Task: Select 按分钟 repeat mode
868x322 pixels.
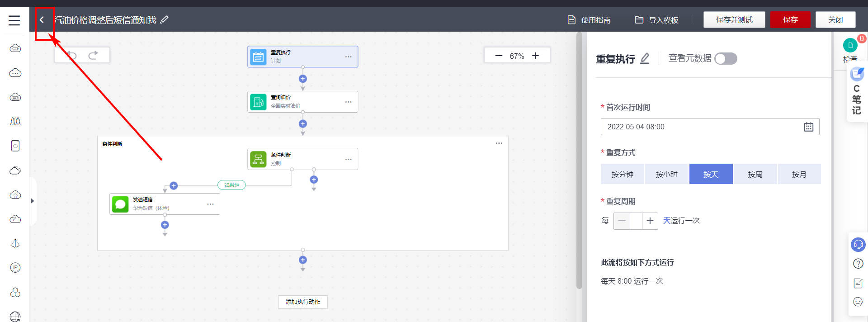Action: (x=622, y=174)
